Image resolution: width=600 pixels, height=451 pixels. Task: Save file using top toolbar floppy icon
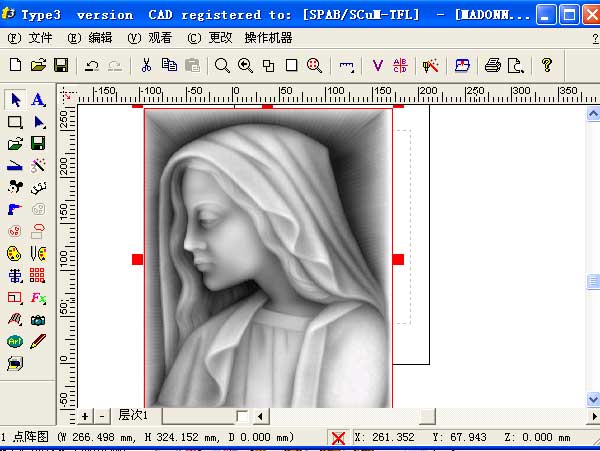coord(61,65)
